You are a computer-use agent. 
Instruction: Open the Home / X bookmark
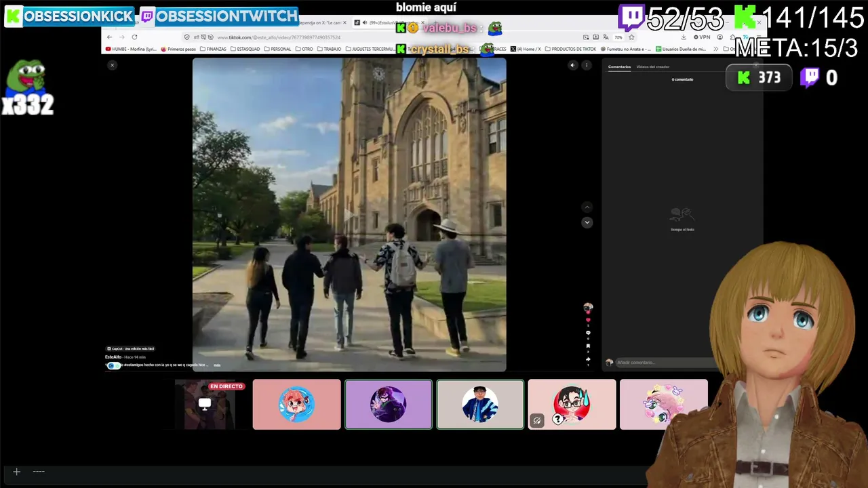tap(526, 49)
